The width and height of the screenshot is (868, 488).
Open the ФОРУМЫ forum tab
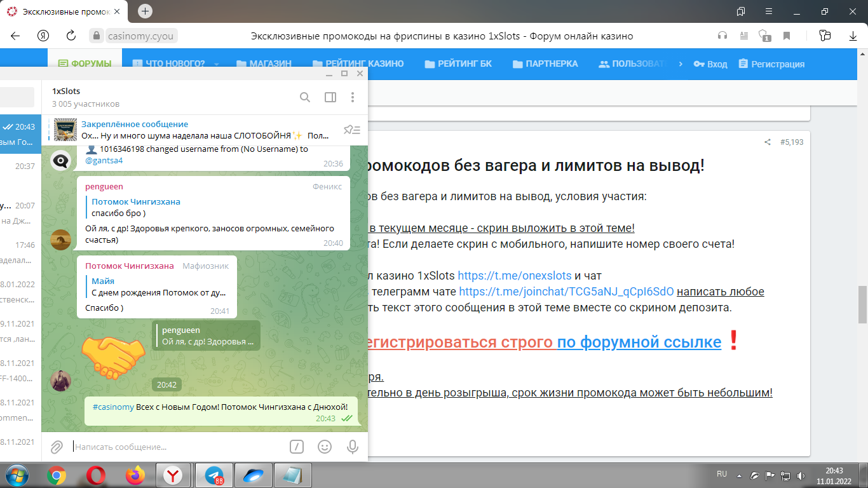85,64
